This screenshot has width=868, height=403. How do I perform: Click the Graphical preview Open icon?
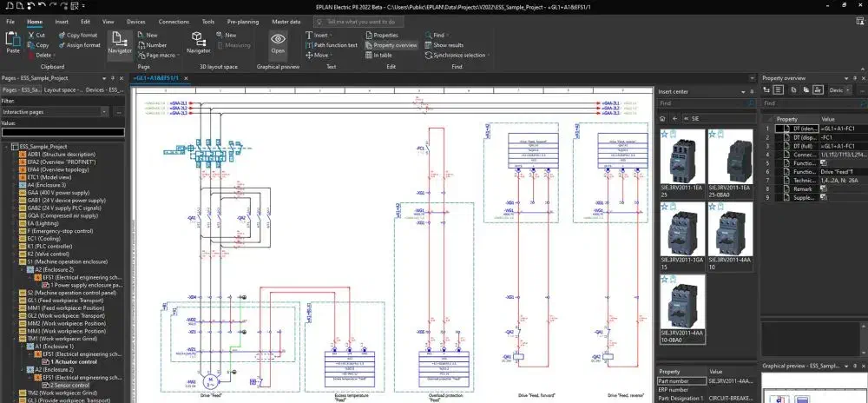[x=278, y=42]
